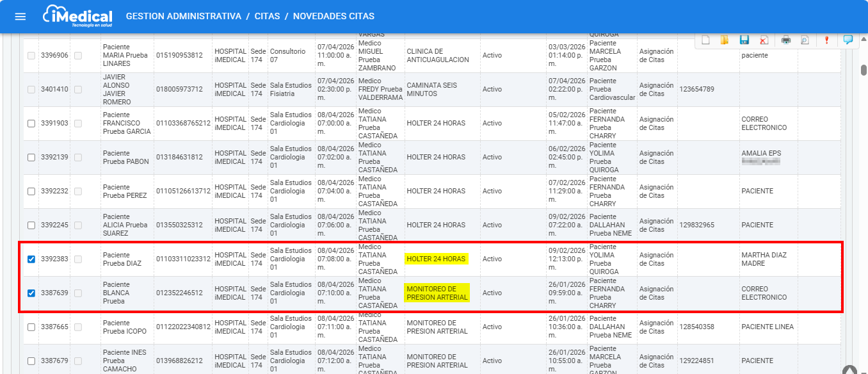Click the delete document red X icon
This screenshot has width=868, height=374.
coord(764,40)
